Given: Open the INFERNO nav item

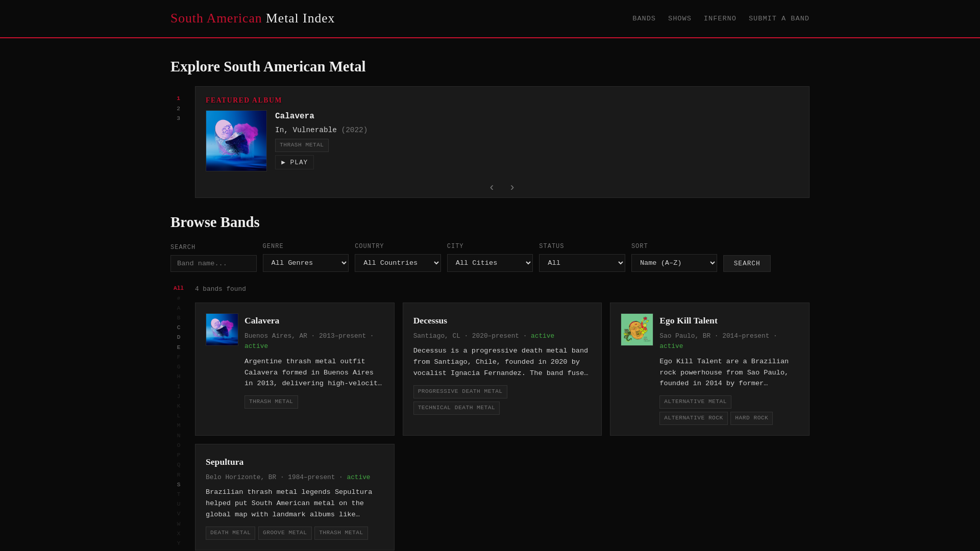Looking at the screenshot, I should (x=720, y=18).
